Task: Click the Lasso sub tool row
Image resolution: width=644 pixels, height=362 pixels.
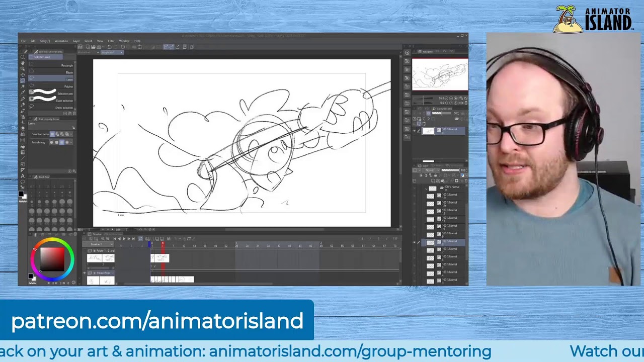Action: (51, 79)
